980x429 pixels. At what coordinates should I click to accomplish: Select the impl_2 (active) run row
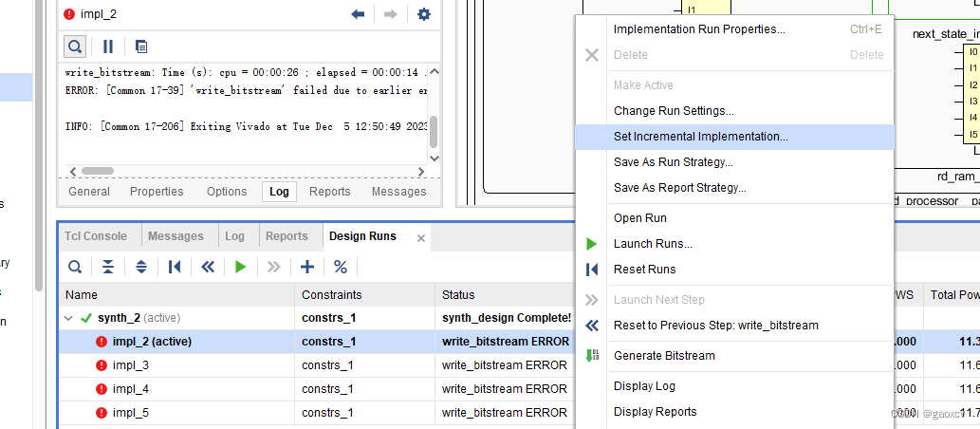click(318, 342)
